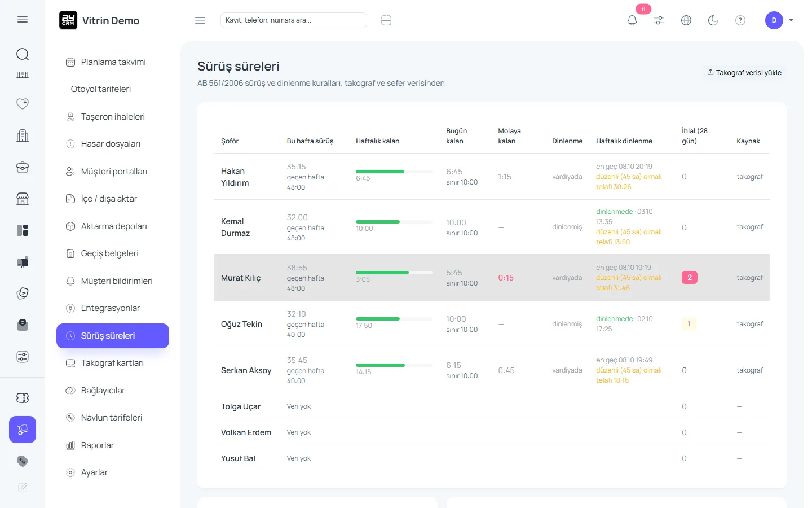Open the notifications bell

[632, 20]
